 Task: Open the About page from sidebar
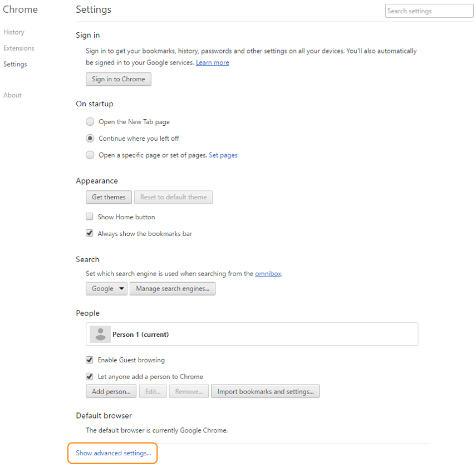coord(12,95)
